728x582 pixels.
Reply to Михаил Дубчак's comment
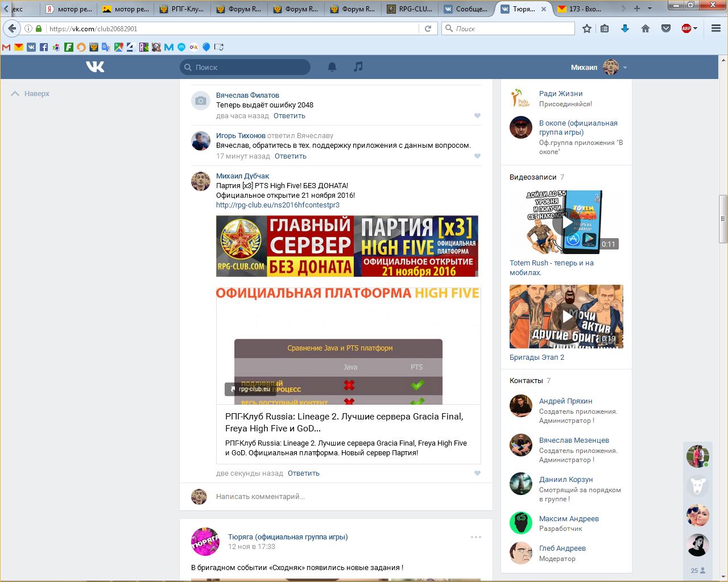[304, 473]
